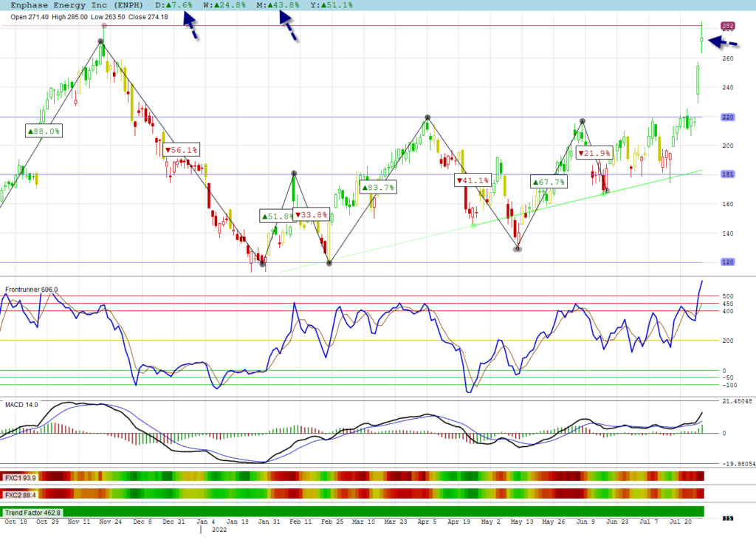Click the Frontrunner 400 level label
Image resolution: width=756 pixels, height=543 pixels.
coord(727,311)
